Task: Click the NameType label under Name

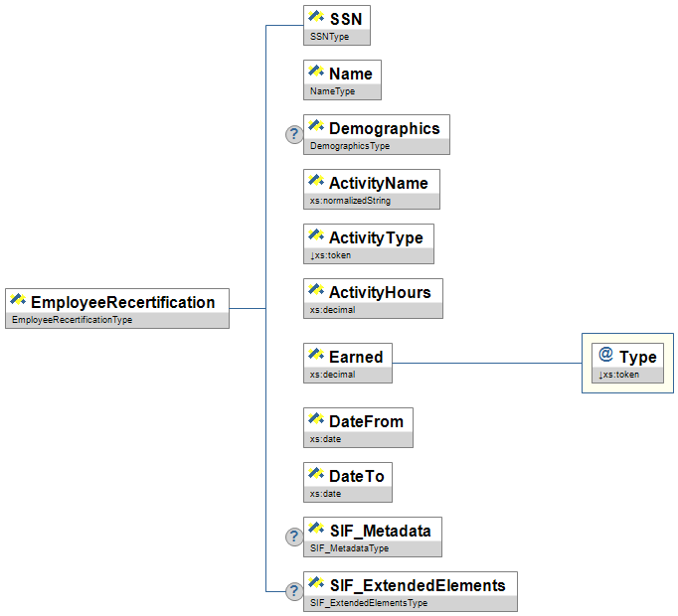Action: pyautogui.click(x=332, y=91)
